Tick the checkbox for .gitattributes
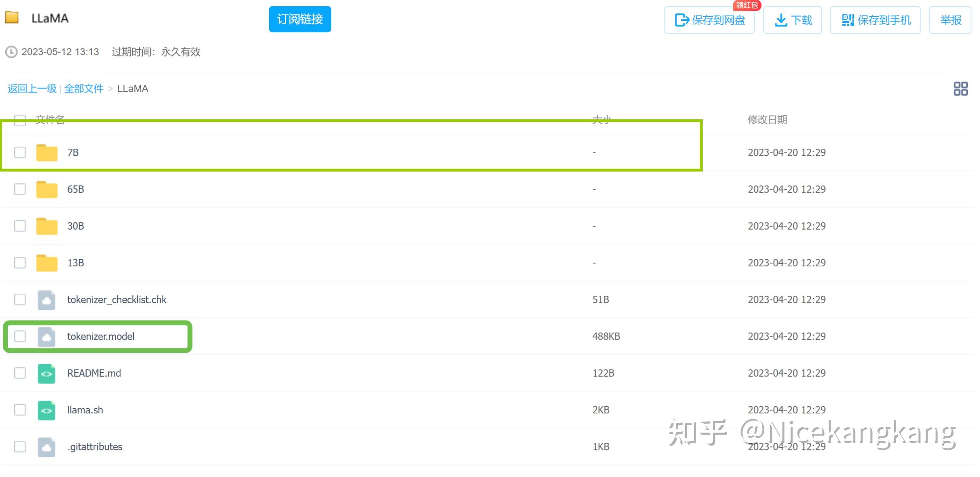Image resolution: width=980 pixels, height=477 pixels. pyautogui.click(x=20, y=446)
